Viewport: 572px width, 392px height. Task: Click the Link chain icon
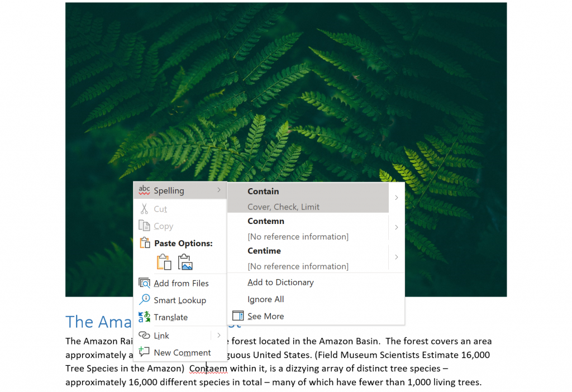145,336
